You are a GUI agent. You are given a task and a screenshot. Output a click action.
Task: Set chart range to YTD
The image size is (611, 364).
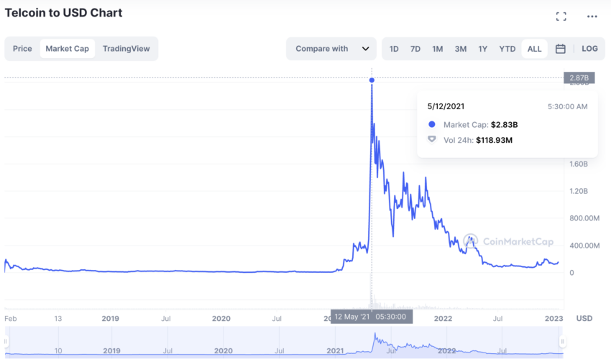[507, 49]
